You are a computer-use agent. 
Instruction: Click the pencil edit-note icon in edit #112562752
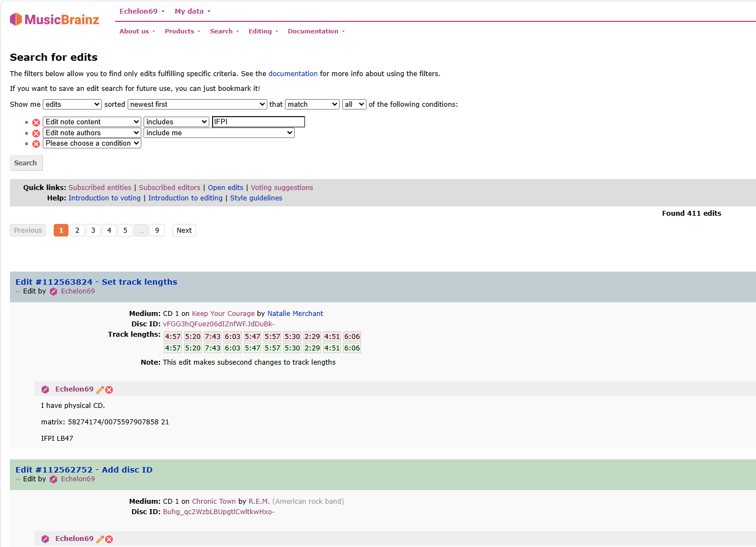(x=100, y=539)
